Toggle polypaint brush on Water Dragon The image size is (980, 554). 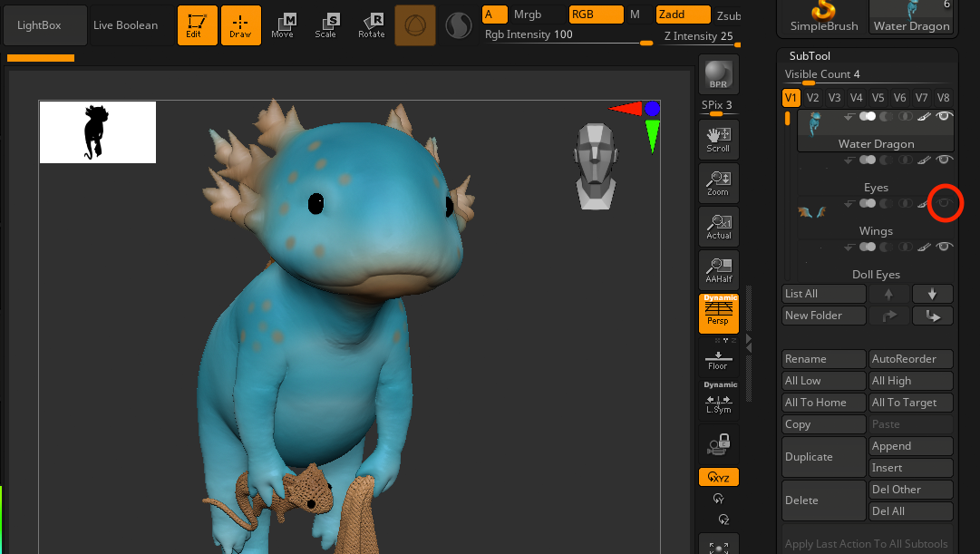(925, 116)
